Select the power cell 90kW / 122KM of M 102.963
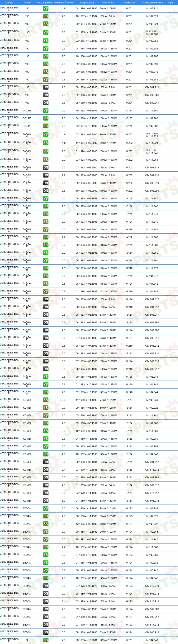The image size is (178, 644). (x=108, y=531)
